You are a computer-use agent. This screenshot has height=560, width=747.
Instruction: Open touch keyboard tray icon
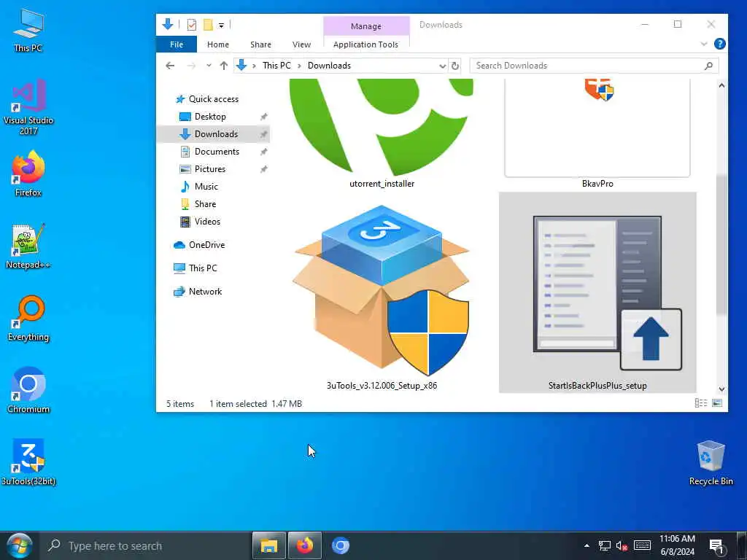(642, 545)
